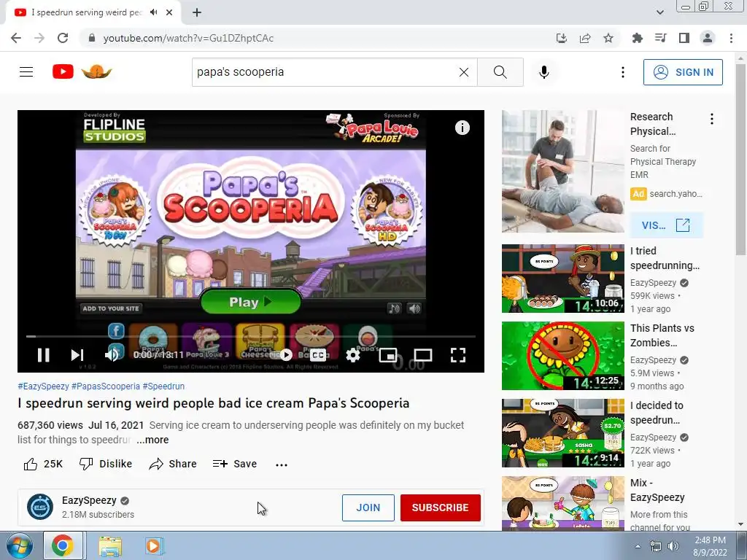Open 'This Plants vs Zombies' video title
This screenshot has width=747, height=560.
click(662, 335)
